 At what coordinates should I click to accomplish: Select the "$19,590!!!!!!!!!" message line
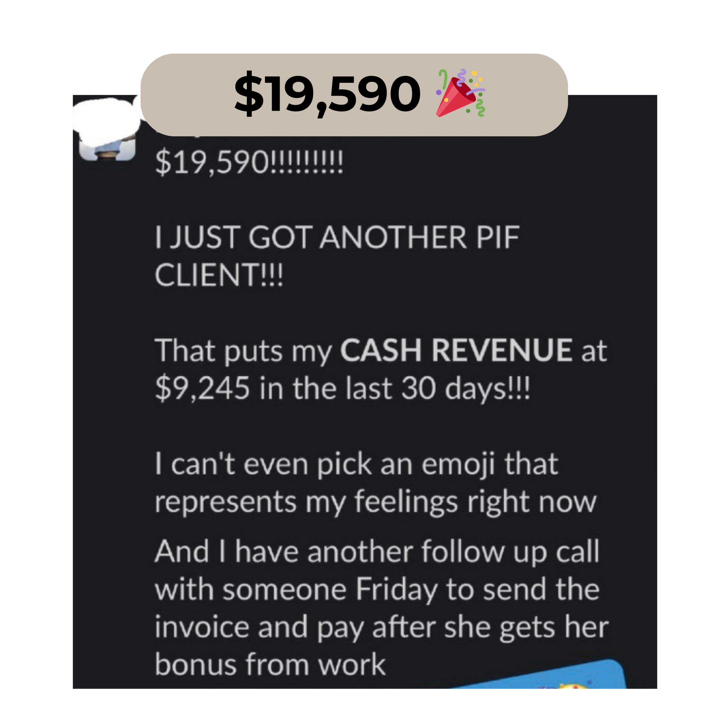[x=249, y=163]
